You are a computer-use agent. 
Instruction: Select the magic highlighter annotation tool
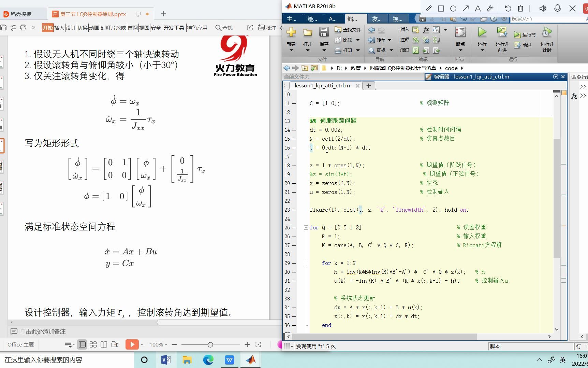[x=490, y=9]
